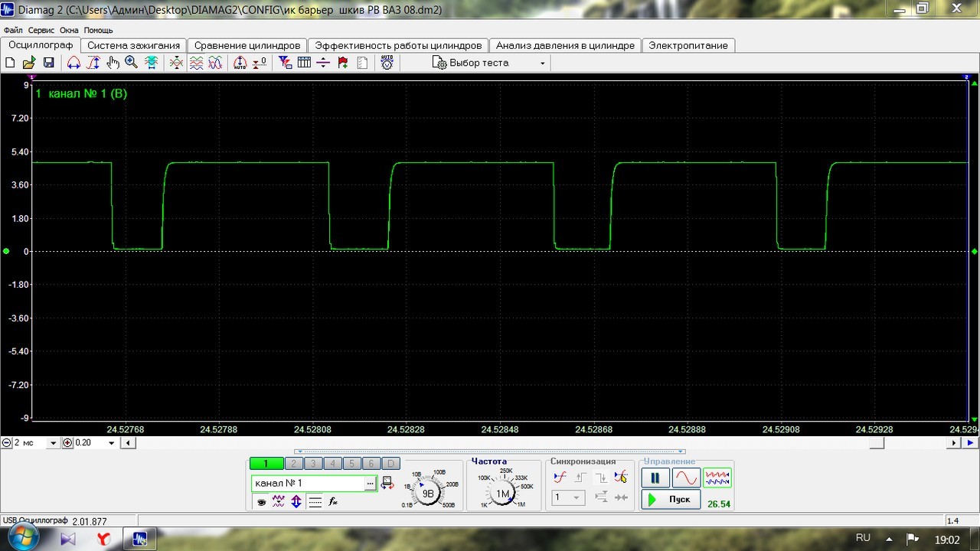This screenshot has height=551, width=980.
Task: Click the auto scale toolbar icon
Action: point(240,63)
